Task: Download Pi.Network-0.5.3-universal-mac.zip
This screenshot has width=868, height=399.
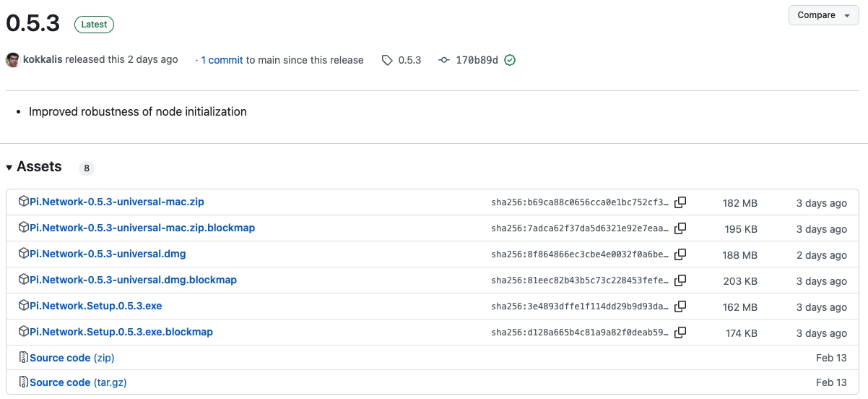Action: pos(116,202)
